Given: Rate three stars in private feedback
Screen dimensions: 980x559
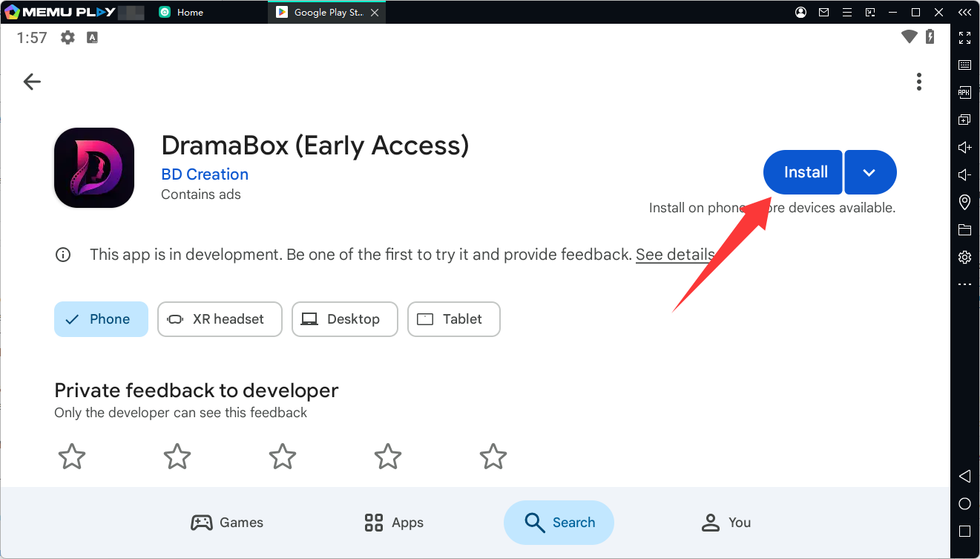Looking at the screenshot, I should pyautogui.click(x=283, y=457).
